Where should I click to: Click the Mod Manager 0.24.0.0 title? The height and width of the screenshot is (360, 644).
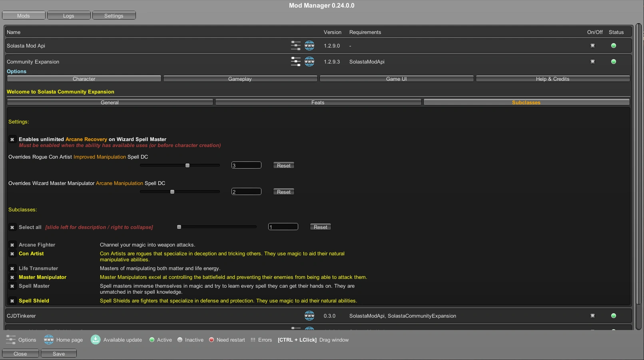click(x=322, y=6)
